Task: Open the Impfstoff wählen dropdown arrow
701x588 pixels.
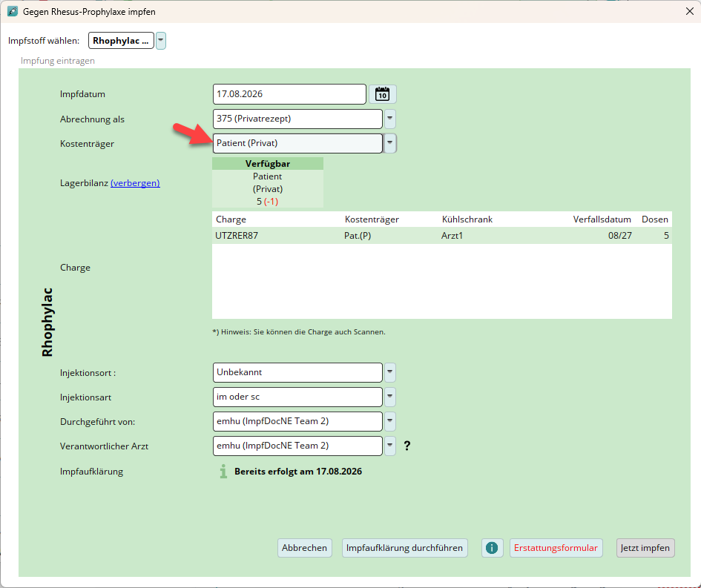Action: [x=160, y=41]
